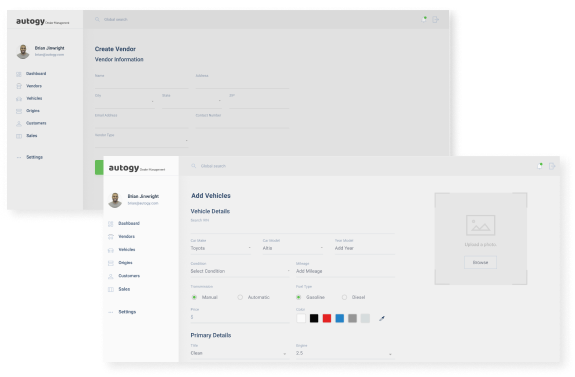This screenshot has height=377, width=575.
Task: Open notifications bell in Add Vehicles window
Action: pyautogui.click(x=540, y=166)
